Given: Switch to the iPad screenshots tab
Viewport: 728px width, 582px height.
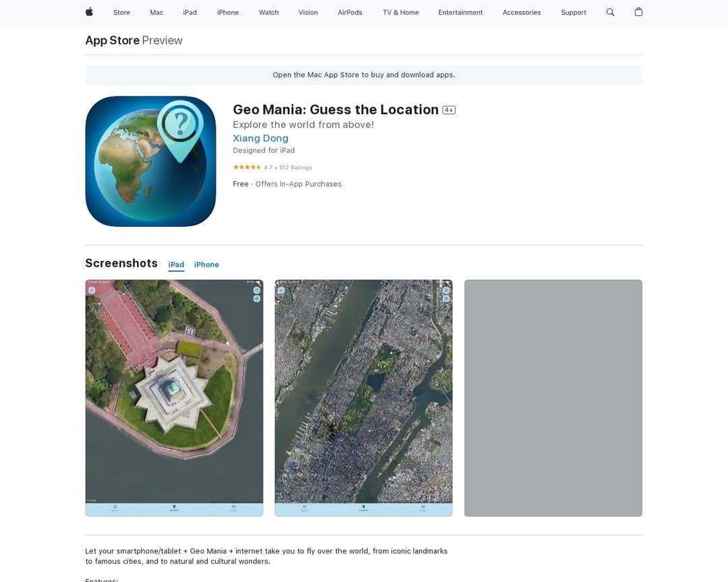Looking at the screenshot, I should coord(176,264).
